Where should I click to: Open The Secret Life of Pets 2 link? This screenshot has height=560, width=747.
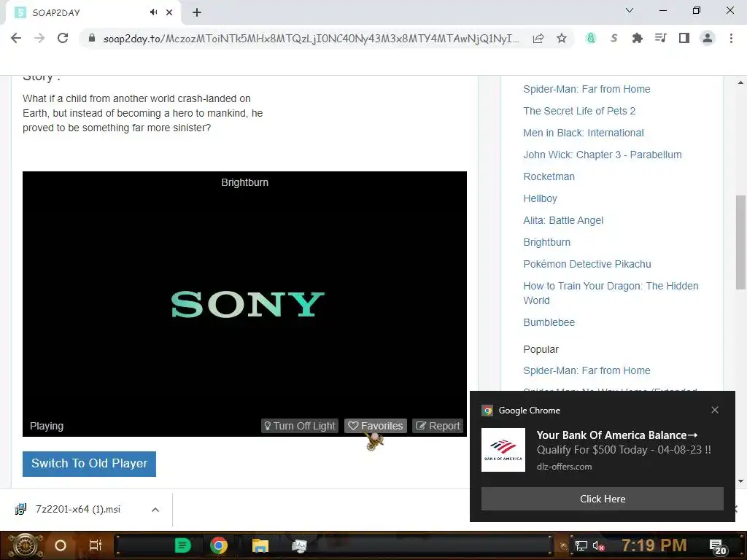pyautogui.click(x=578, y=111)
